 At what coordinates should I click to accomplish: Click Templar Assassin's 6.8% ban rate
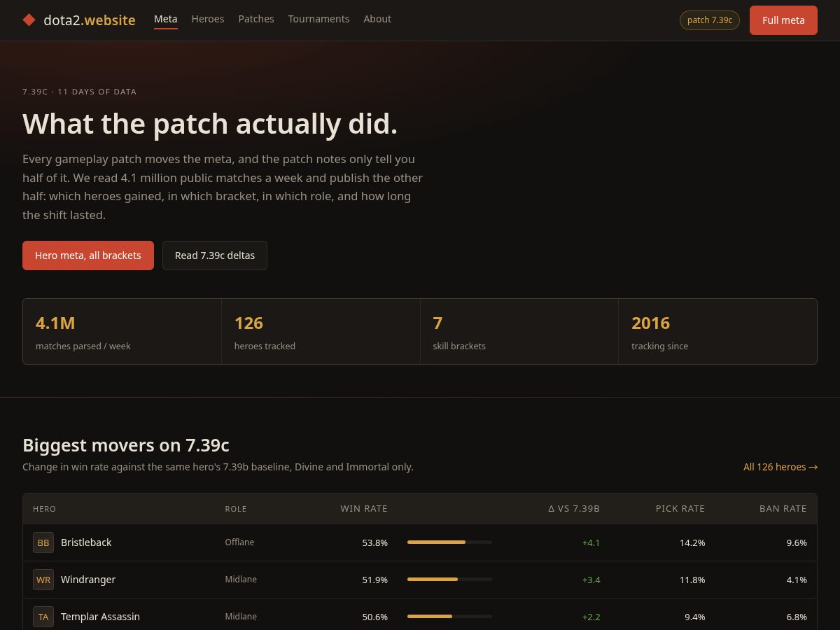(x=797, y=617)
